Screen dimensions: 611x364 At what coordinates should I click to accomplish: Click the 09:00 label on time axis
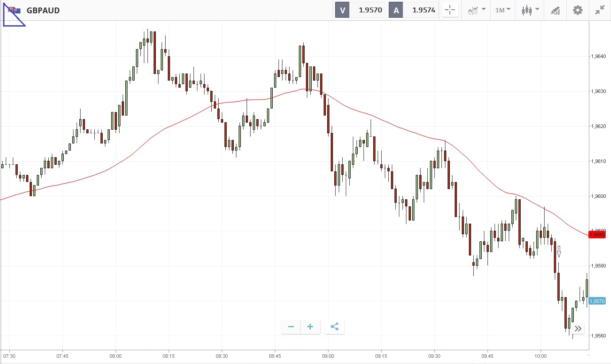[328, 356]
